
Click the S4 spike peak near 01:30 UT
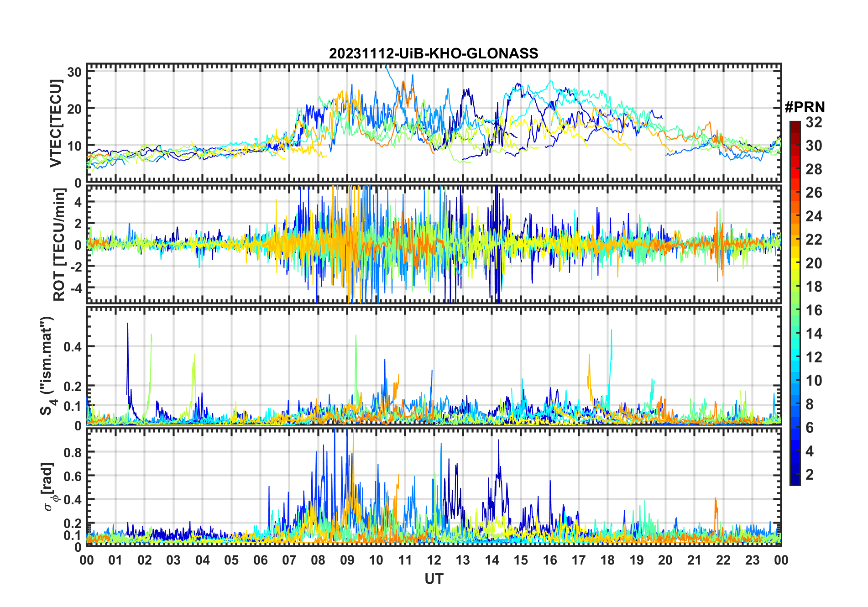tap(128, 324)
